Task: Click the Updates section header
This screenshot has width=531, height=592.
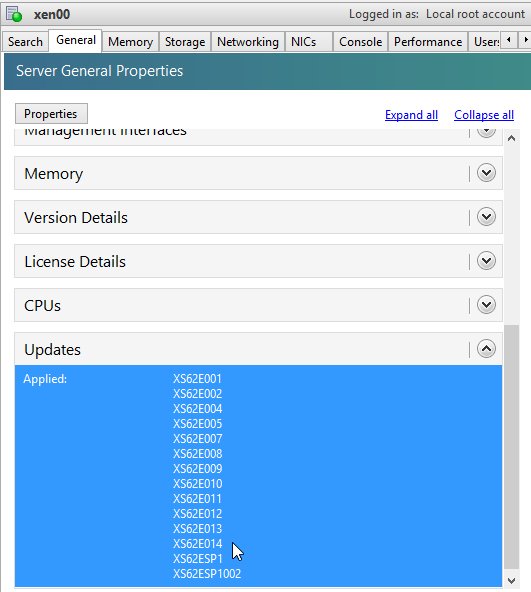Action: pos(258,349)
